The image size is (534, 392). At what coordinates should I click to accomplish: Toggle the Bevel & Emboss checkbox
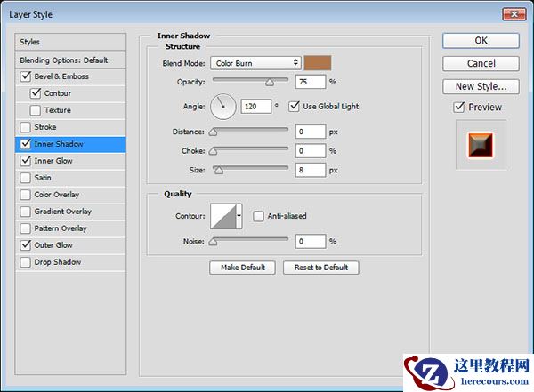(x=26, y=76)
